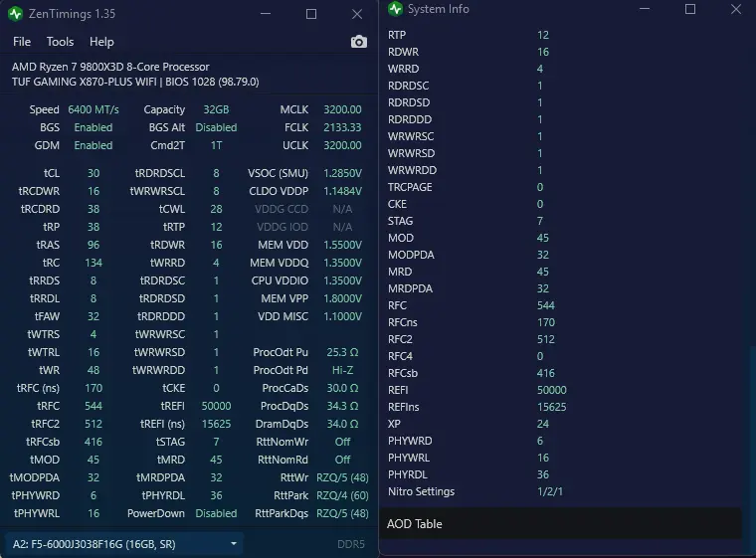The height and width of the screenshot is (558, 756).
Task: Click the RttPark value RZQ/4 (60)
Action: click(342, 495)
